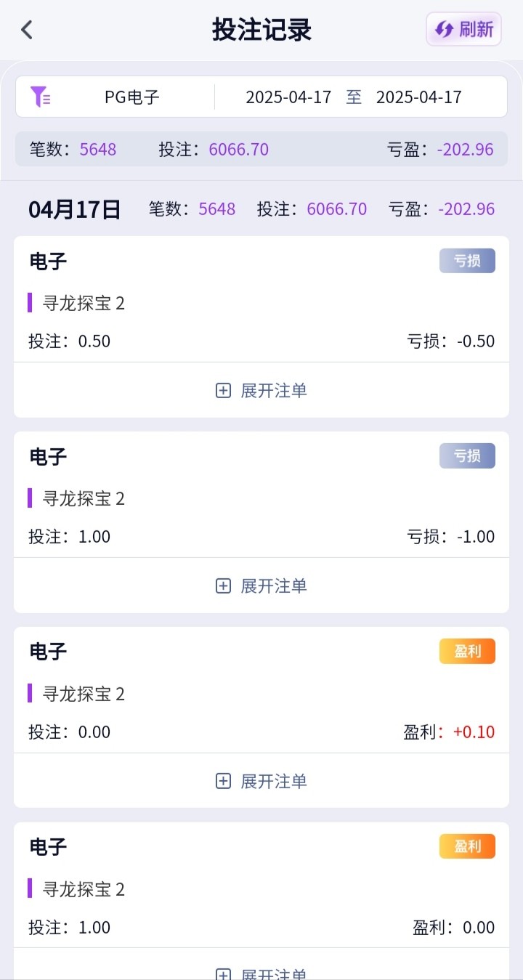Click plus icon on fourth 展开注单
The width and height of the screenshot is (523, 980).
click(224, 974)
